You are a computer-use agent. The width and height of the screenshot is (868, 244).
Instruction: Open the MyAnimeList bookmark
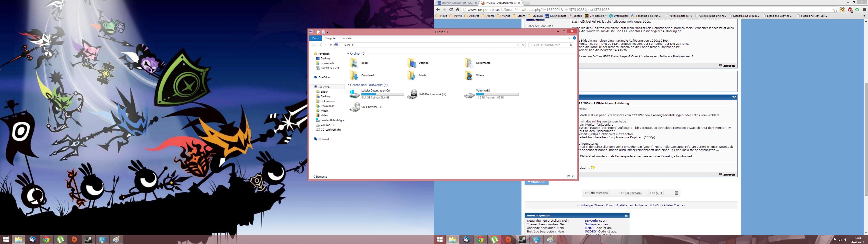click(x=556, y=16)
